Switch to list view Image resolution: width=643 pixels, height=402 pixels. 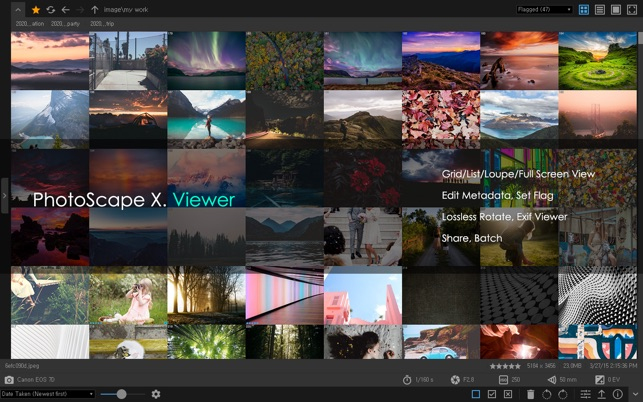pos(599,9)
